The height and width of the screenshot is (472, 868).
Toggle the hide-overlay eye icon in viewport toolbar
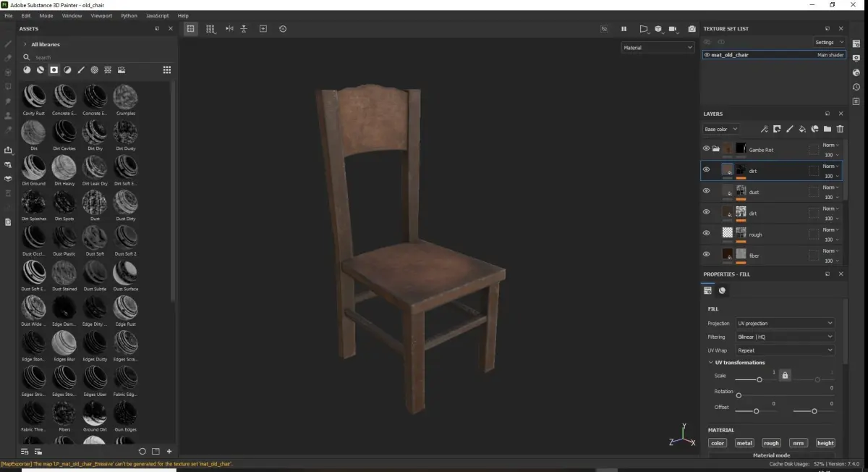pyautogui.click(x=604, y=29)
